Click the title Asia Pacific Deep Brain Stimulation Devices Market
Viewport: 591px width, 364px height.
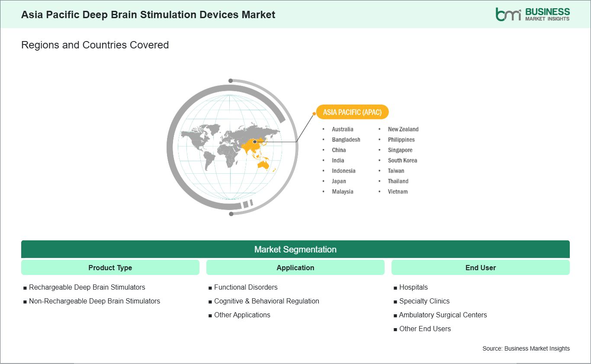(x=148, y=14)
